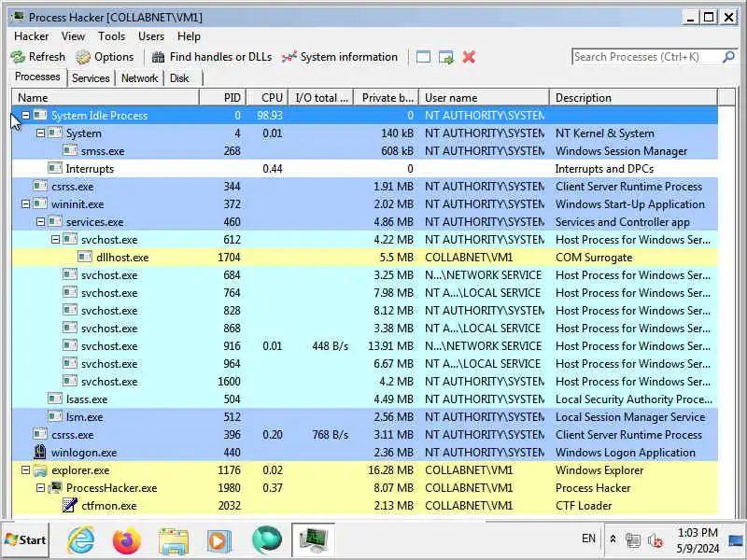Image resolution: width=747 pixels, height=560 pixels.
Task: Click the Refresh toolbar icon
Action: [x=18, y=57]
